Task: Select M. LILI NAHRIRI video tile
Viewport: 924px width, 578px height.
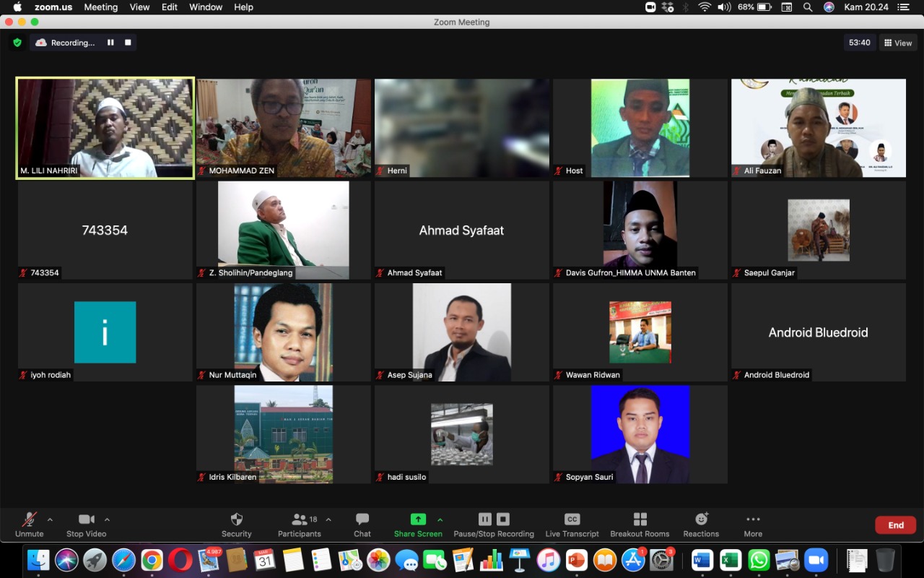Action: click(105, 128)
